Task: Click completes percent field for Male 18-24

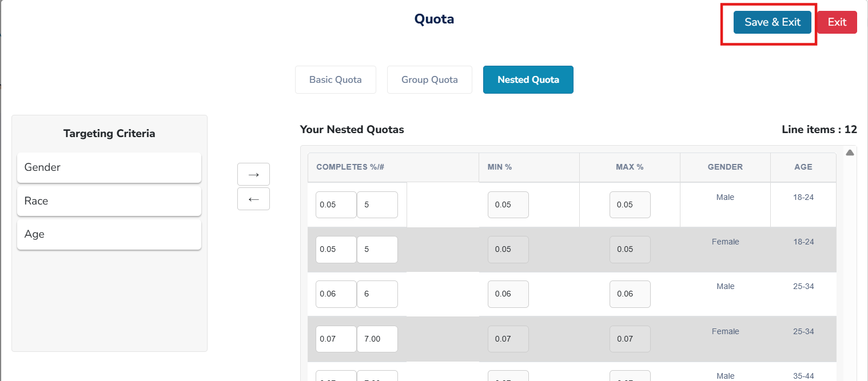Action: (336, 204)
